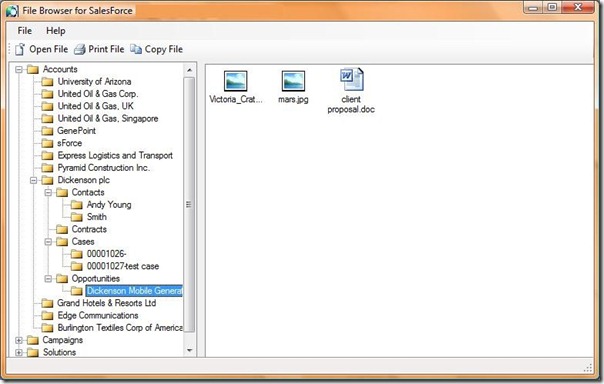Select the client proposal.doc Word icon
Screen dimensions: 604x384
(351, 79)
